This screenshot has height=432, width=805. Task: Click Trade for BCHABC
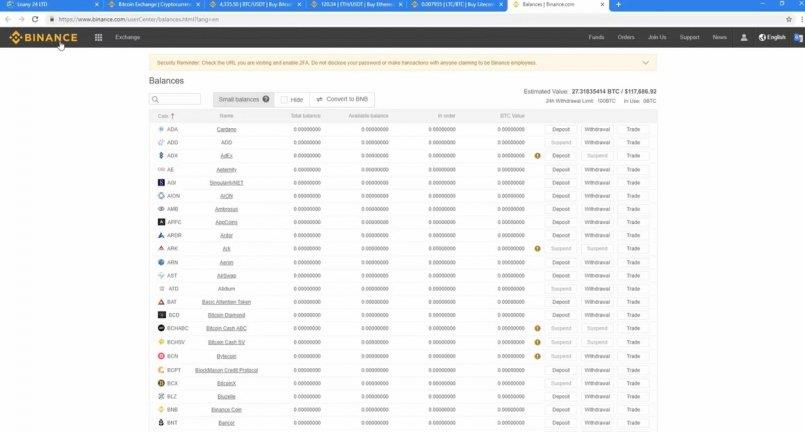(x=633, y=328)
